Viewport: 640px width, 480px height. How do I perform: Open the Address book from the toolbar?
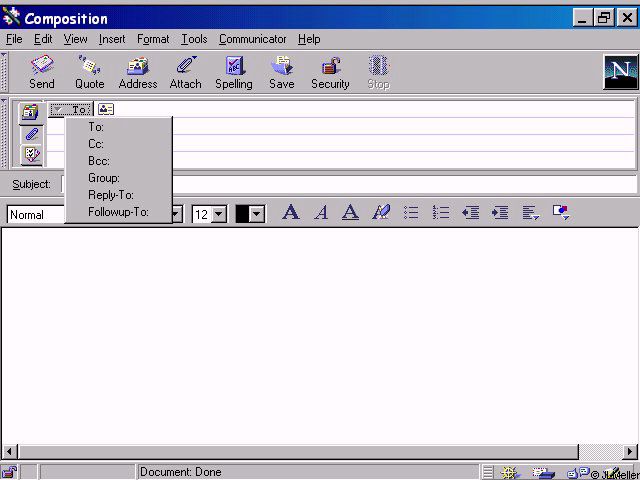point(138,72)
